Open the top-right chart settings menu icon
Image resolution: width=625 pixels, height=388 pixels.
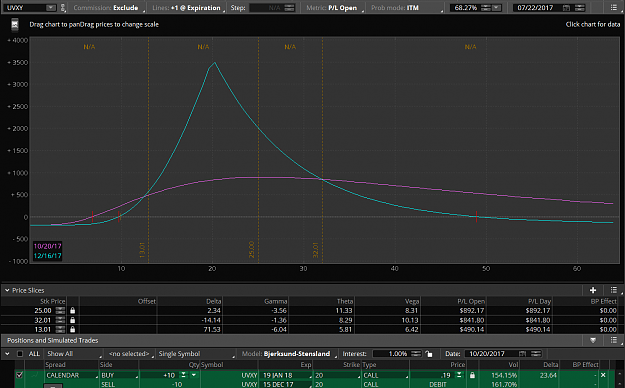click(614, 8)
